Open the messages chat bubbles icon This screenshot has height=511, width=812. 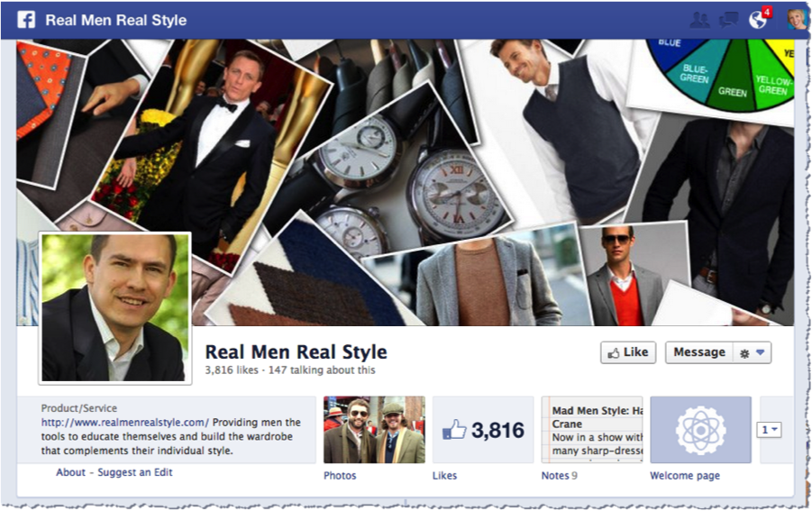click(728, 20)
